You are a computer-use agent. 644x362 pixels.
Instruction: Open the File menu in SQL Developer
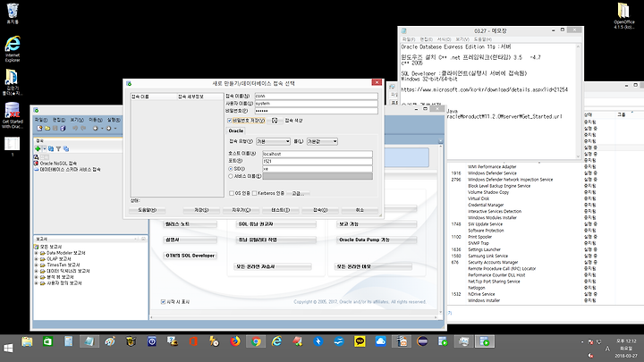point(40,120)
